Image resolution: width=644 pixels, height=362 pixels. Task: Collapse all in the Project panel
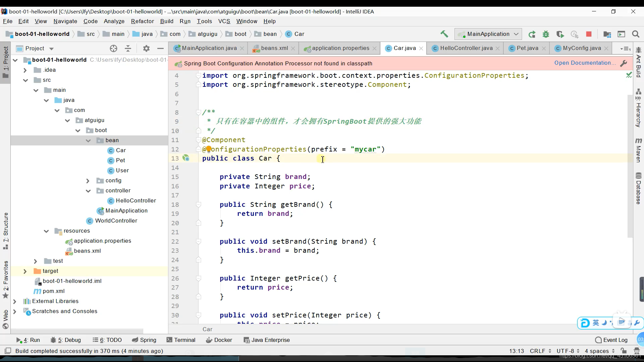[128, 49]
